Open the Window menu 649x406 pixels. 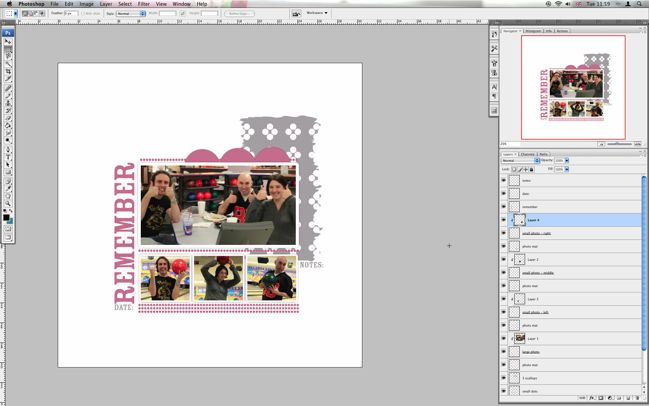181,4
